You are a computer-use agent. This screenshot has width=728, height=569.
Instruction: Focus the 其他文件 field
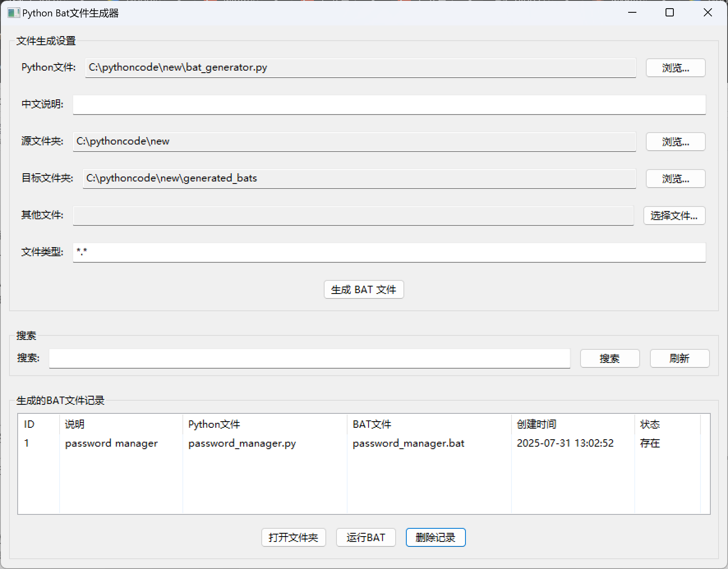click(x=353, y=216)
